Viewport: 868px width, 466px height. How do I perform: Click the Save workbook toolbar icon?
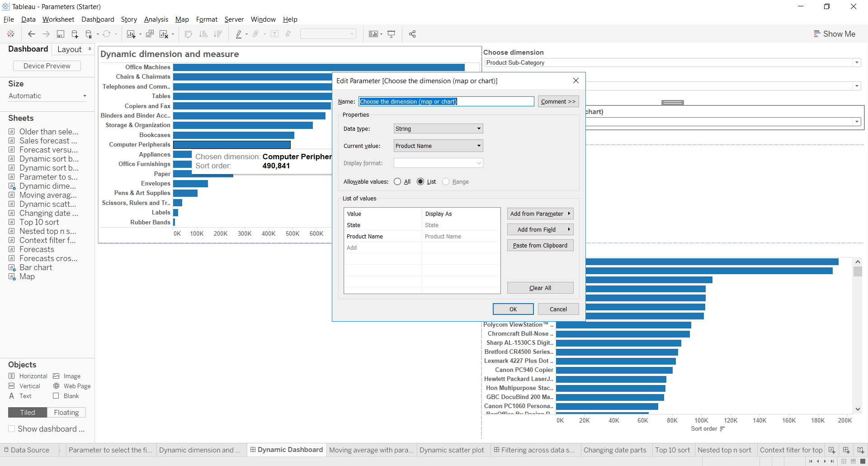point(61,34)
